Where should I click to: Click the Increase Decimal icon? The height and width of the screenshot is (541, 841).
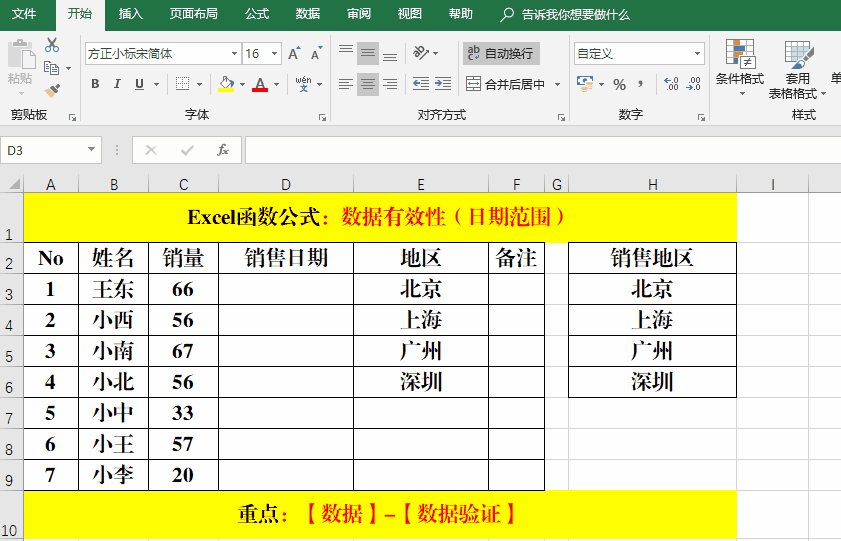tap(670, 84)
